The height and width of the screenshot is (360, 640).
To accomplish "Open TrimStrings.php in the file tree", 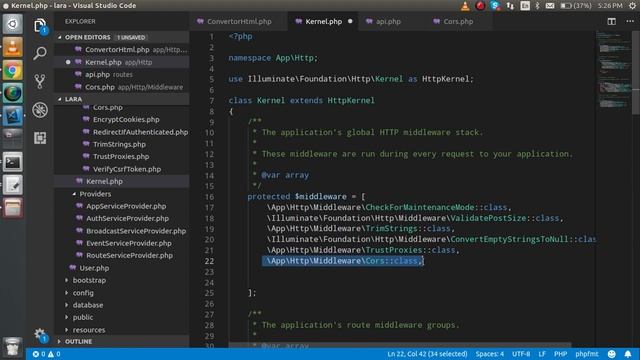I will 122,144.
